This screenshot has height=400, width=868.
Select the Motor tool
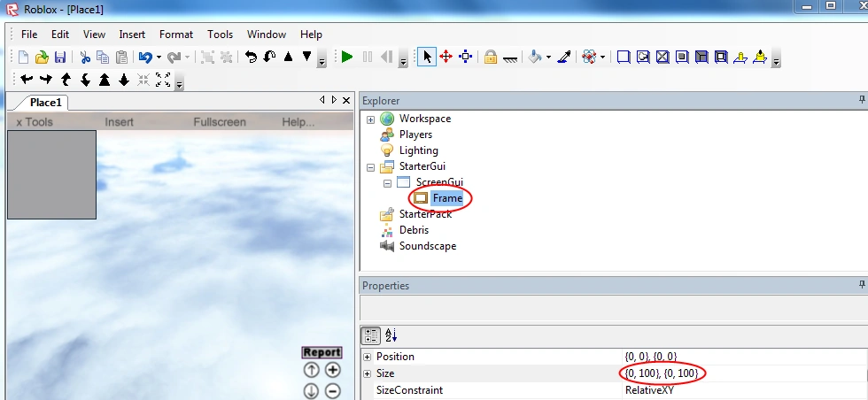760,57
